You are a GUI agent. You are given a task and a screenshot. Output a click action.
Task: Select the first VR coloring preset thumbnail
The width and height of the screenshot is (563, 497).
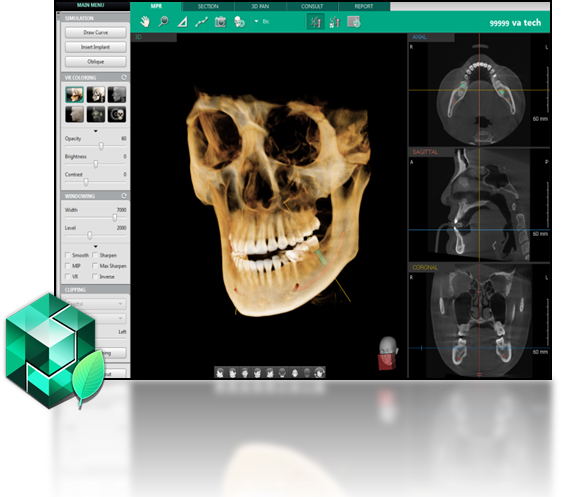click(75, 94)
